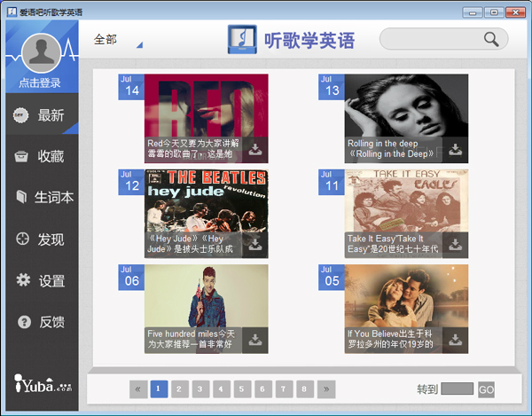Go to page 8

coord(305,389)
